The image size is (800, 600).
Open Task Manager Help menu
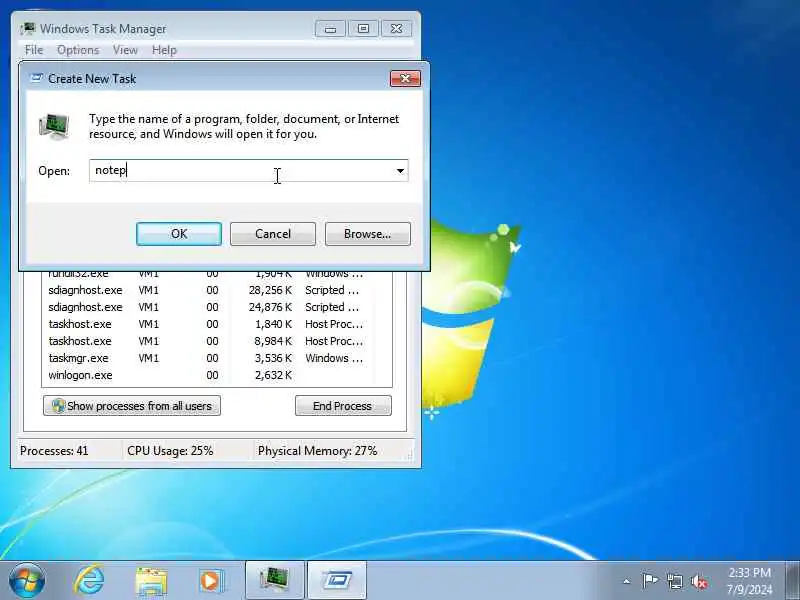click(x=164, y=50)
